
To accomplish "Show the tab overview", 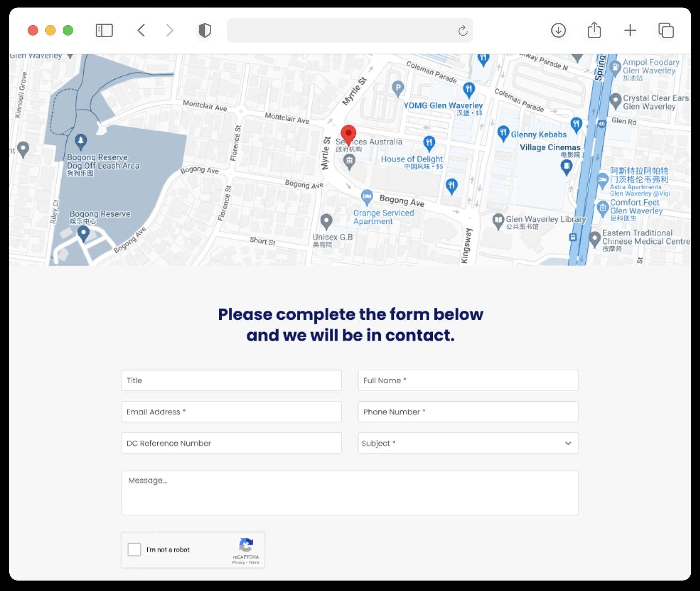I will pyautogui.click(x=666, y=30).
